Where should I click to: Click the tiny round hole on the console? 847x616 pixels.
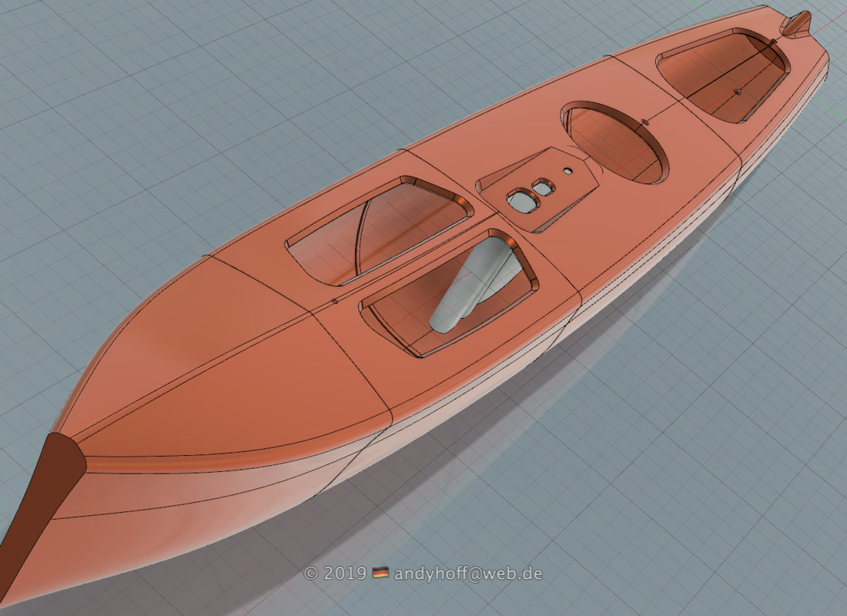(567, 170)
